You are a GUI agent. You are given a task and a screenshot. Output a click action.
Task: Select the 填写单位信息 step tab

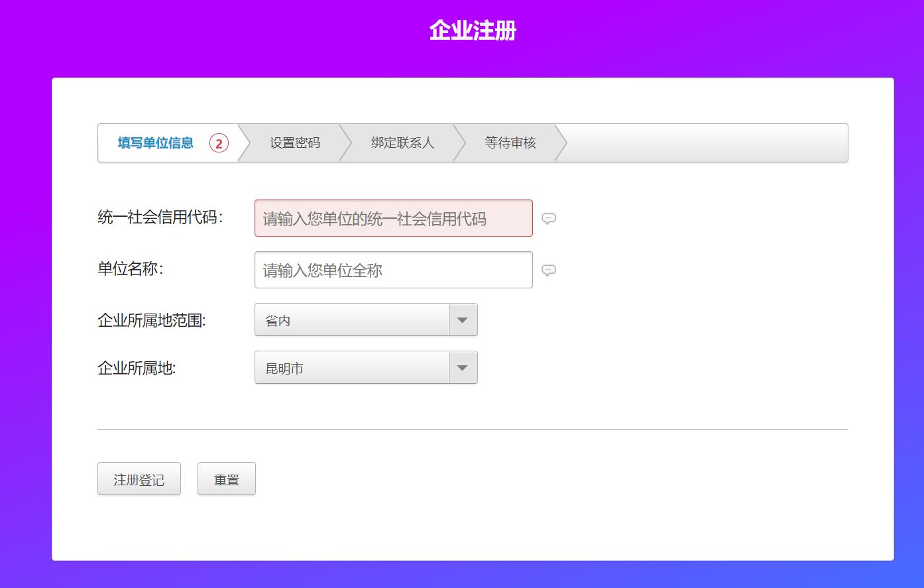pos(156,143)
